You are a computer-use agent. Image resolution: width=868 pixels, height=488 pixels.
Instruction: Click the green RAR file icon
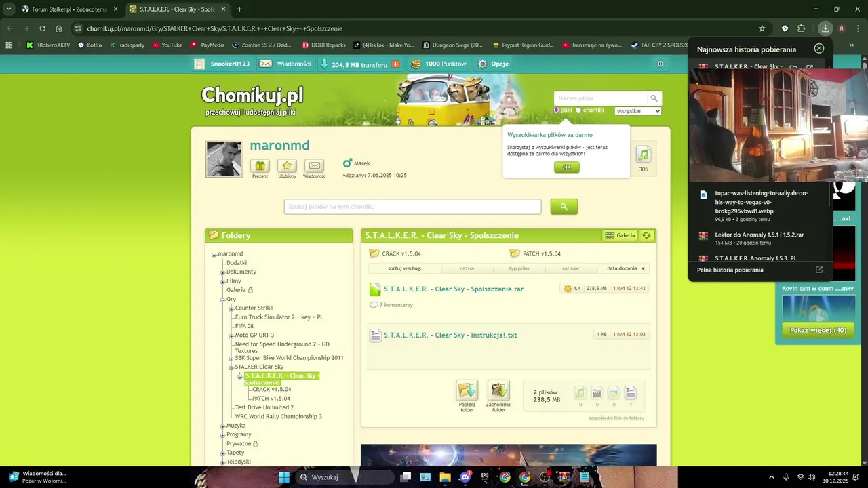point(375,289)
